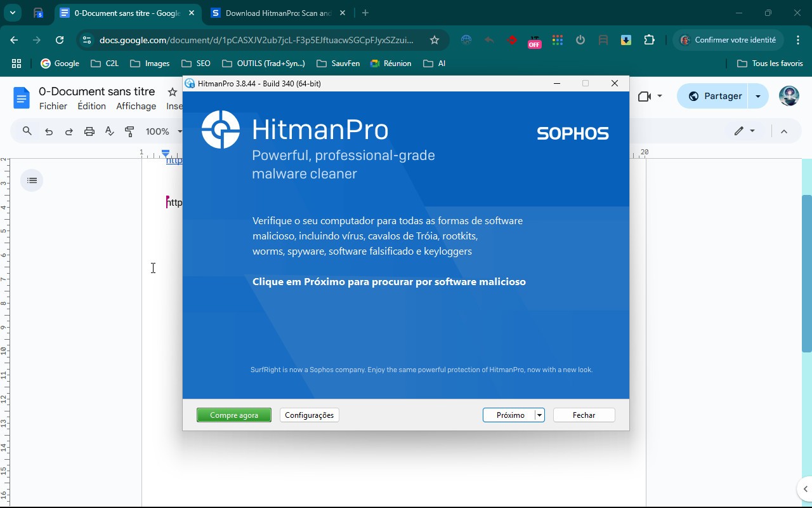The image size is (812, 508).
Task: Click the Próximo button to start scanning
Action: pyautogui.click(x=509, y=415)
